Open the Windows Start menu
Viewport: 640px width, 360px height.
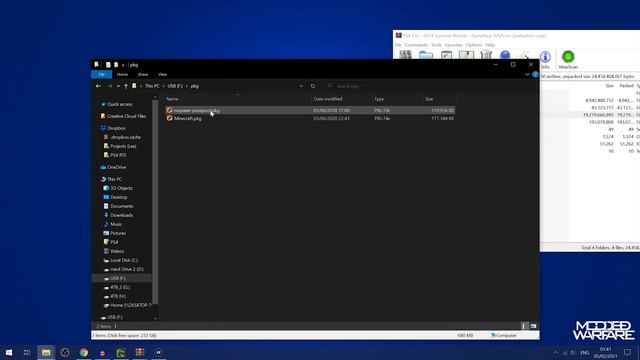point(9,352)
